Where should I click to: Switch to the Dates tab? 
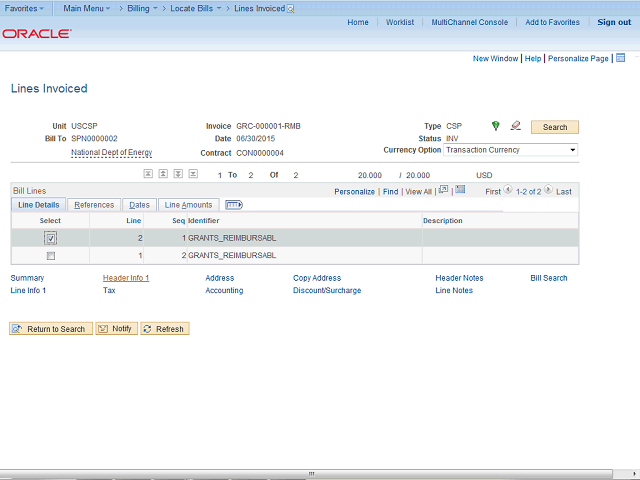click(x=139, y=205)
